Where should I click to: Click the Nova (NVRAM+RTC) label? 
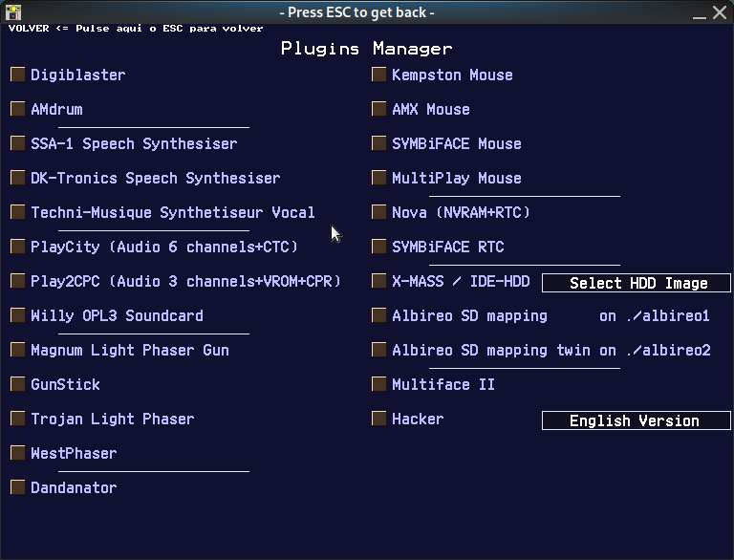pos(461,212)
